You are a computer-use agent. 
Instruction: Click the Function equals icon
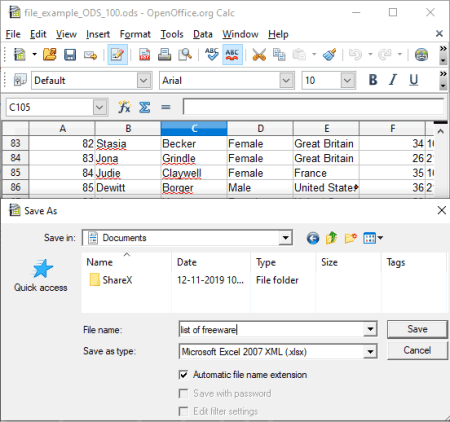(166, 107)
